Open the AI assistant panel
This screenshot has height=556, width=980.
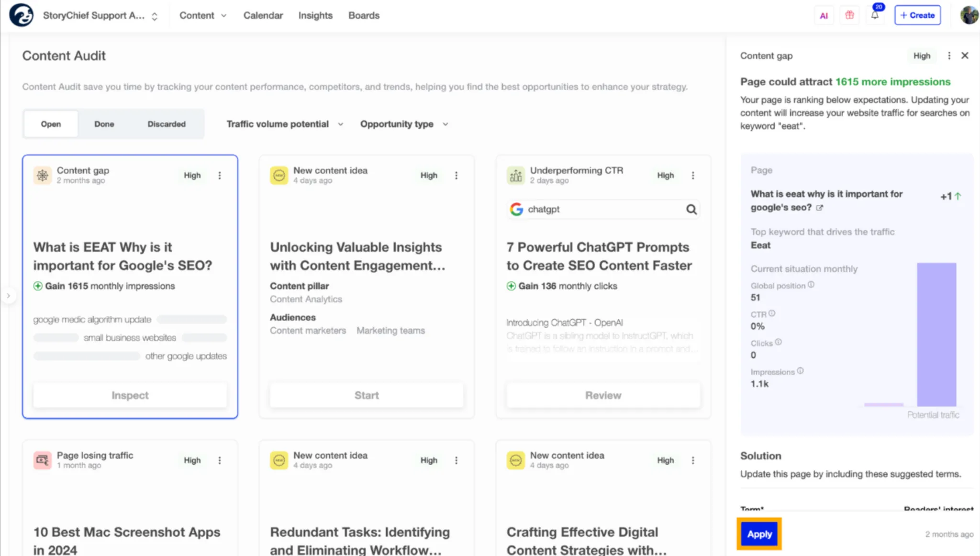[x=824, y=15]
